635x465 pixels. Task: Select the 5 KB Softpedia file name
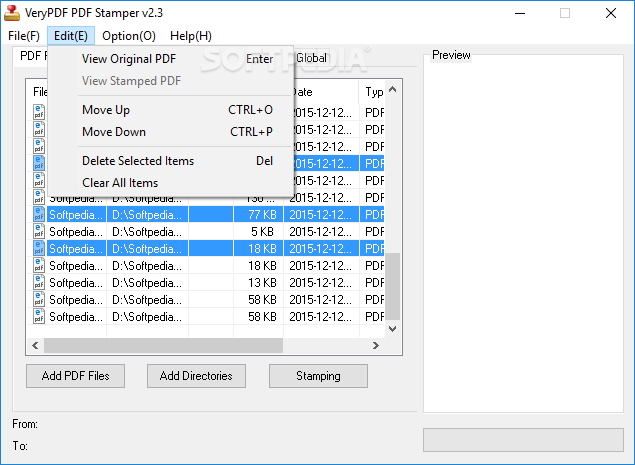[76, 232]
